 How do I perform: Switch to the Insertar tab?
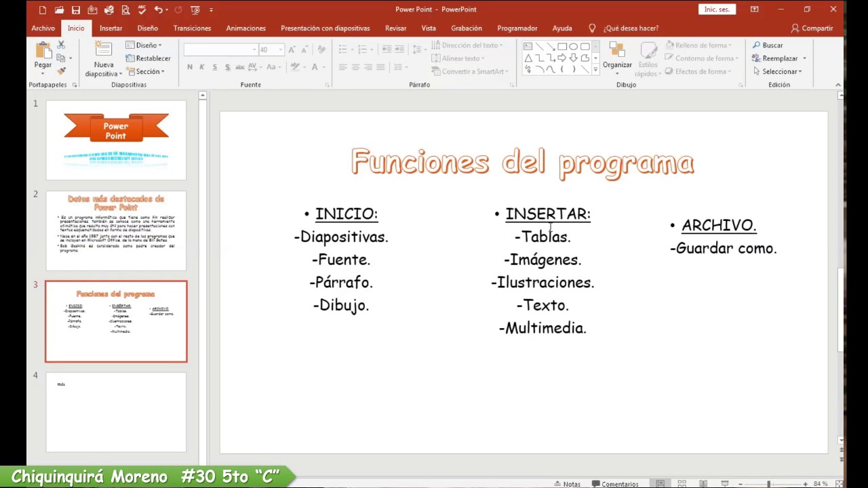(x=111, y=28)
